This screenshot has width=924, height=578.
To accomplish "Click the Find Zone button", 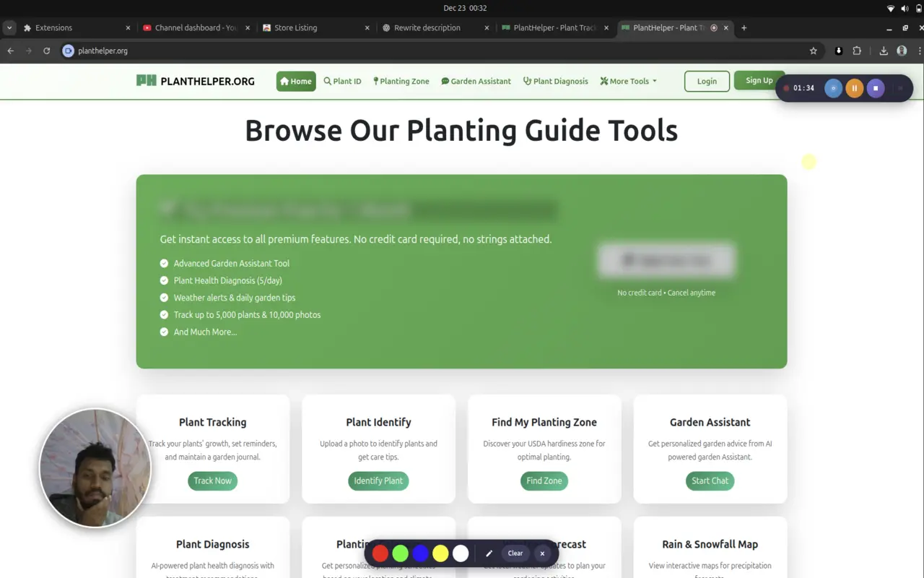I will pyautogui.click(x=544, y=480).
